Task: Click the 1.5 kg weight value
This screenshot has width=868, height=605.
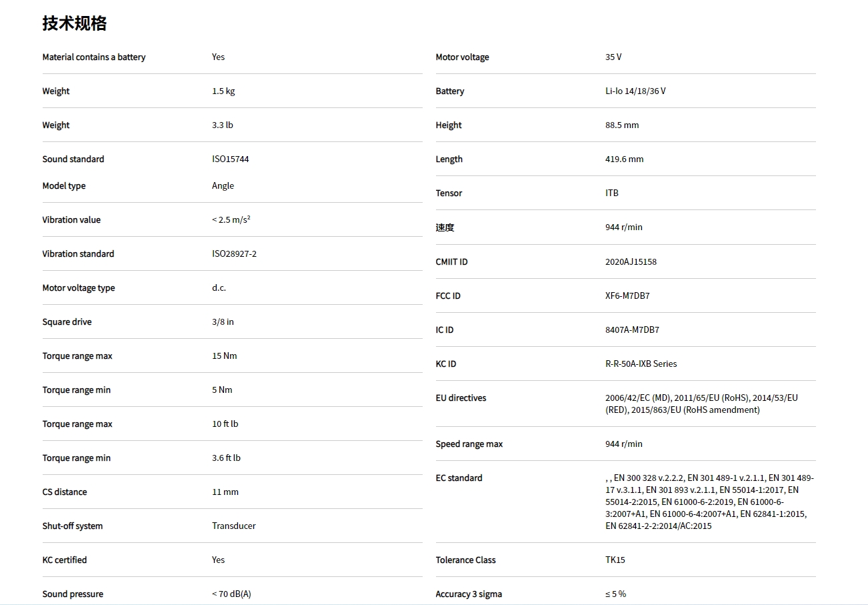Action: pos(223,91)
